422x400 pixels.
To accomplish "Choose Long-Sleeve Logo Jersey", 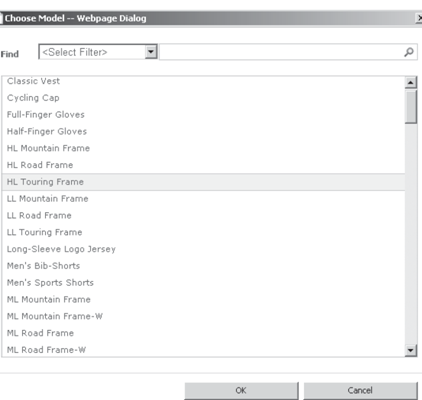I will tap(203, 249).
